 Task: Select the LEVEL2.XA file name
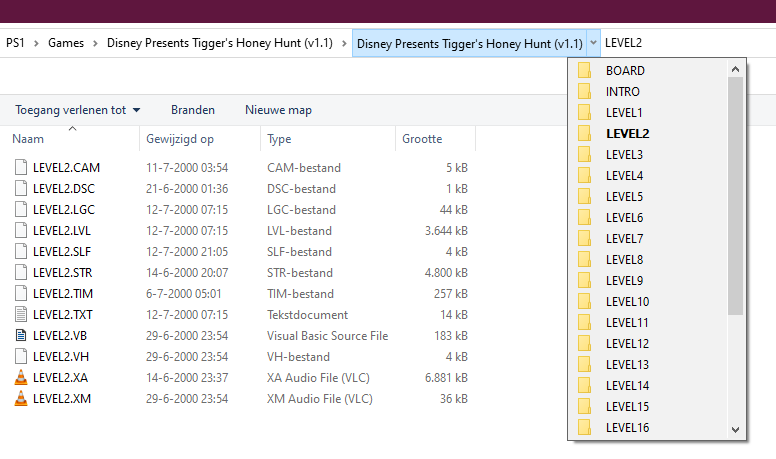point(60,378)
